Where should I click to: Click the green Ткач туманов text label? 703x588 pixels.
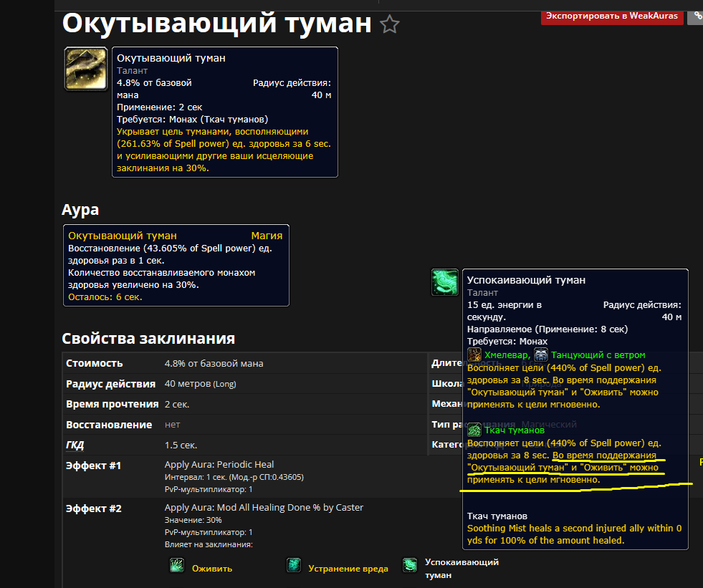514,430
